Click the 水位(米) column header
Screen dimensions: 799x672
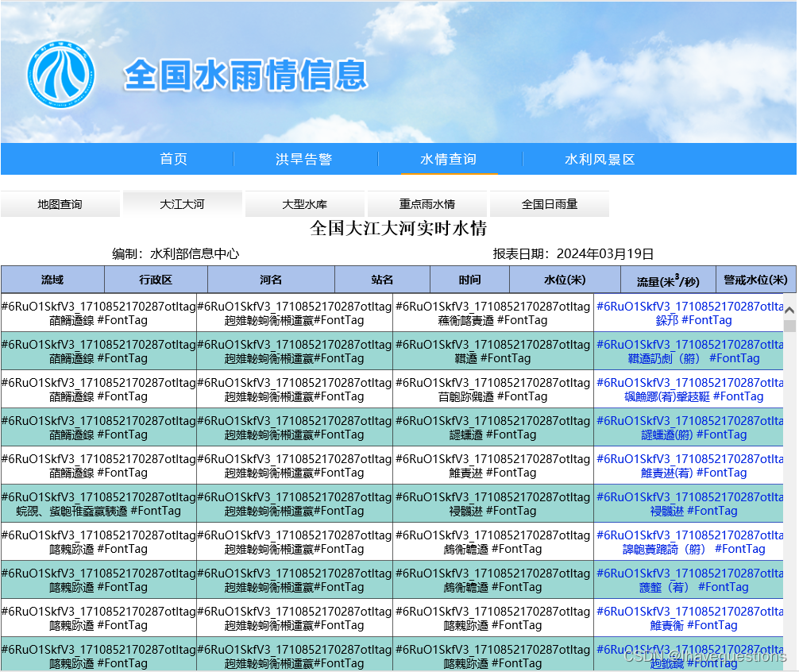565,280
